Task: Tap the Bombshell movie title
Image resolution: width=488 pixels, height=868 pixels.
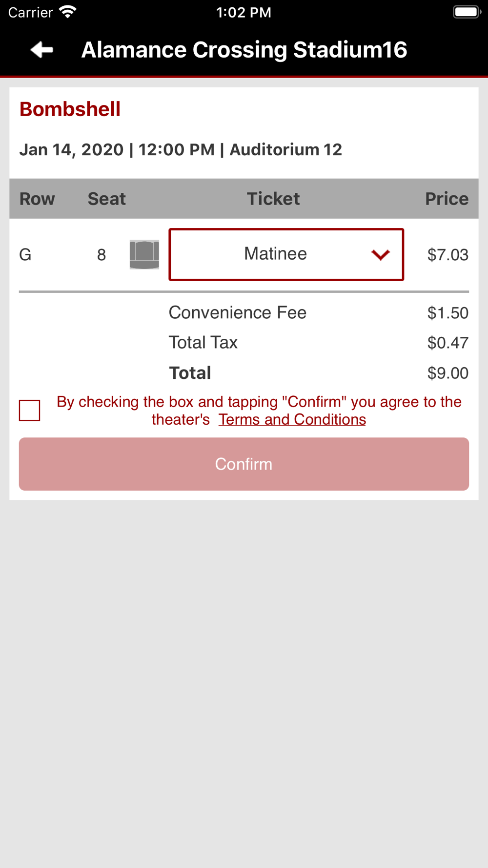Action: 70,109
